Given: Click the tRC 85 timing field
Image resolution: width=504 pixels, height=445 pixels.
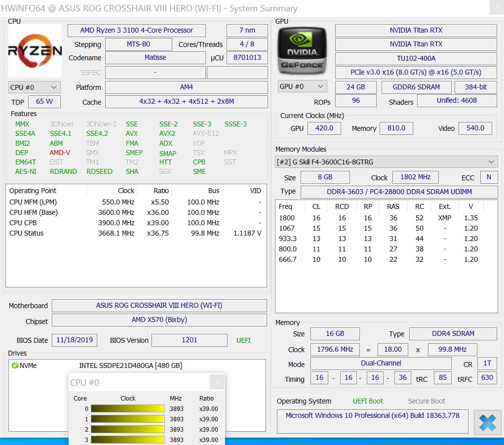Looking at the screenshot, I should coord(443,378).
